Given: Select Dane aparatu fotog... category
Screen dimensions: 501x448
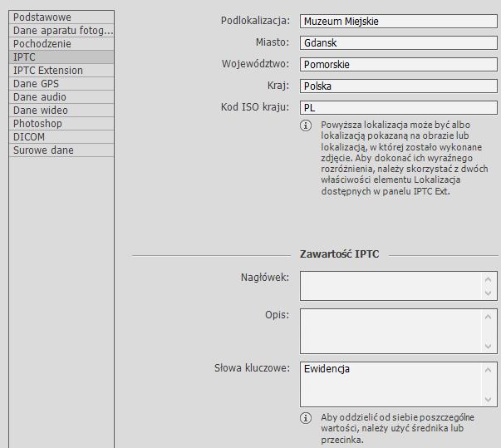Looking at the screenshot, I should coord(61,31).
